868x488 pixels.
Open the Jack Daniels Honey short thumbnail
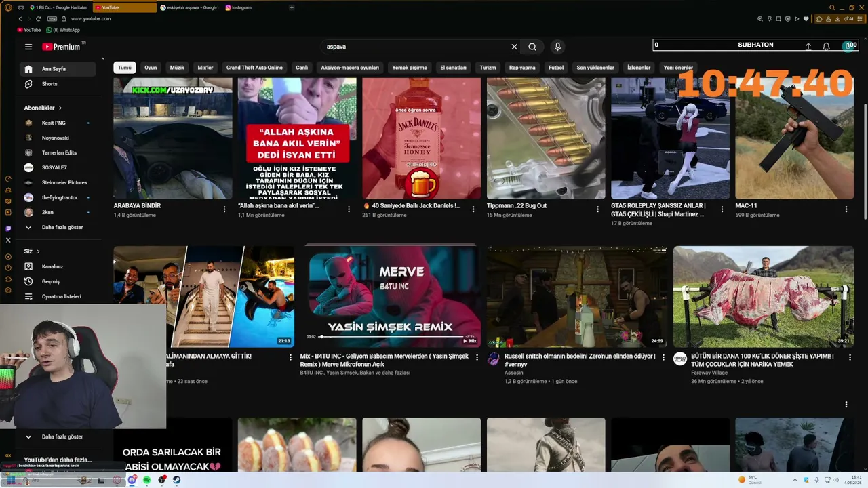tap(421, 138)
